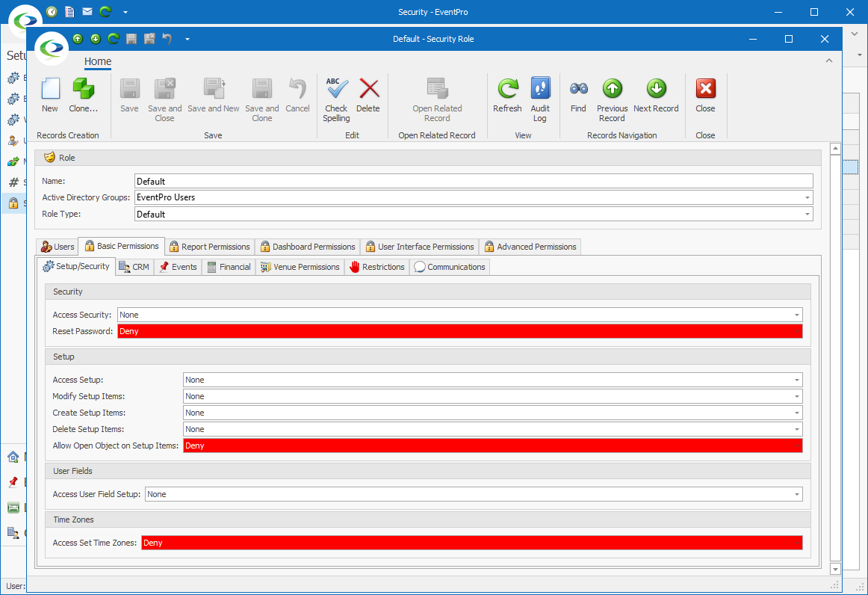Open the Restrictions sub-tab
This screenshot has width=868, height=595.
377,267
